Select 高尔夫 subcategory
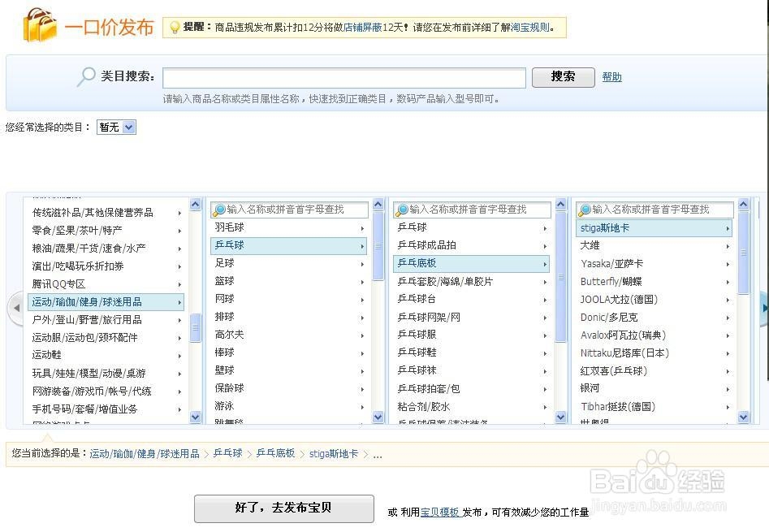This screenshot has width=769, height=532. [x=289, y=335]
